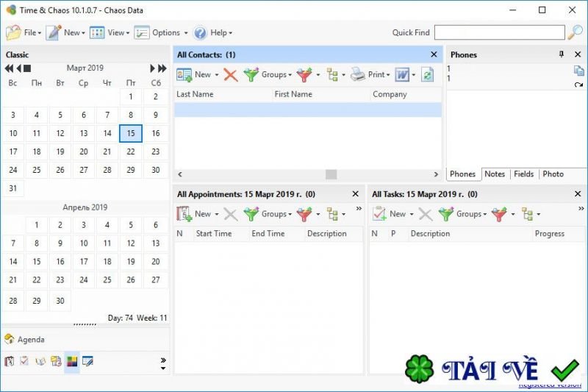Pin the Phones panel
This screenshot has height=392, width=588.
pyautogui.click(x=562, y=54)
